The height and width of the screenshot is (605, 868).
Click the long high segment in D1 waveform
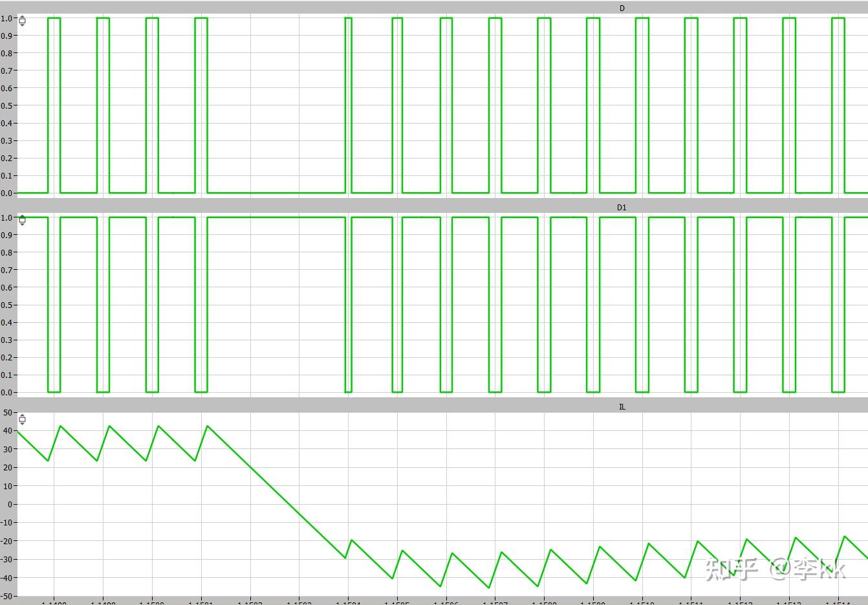276,217
